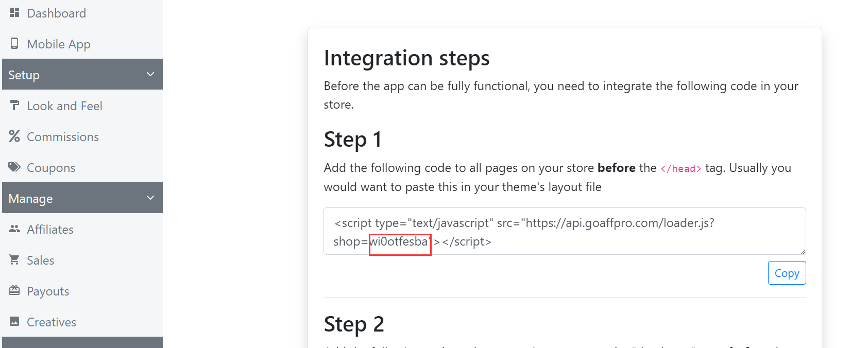Click the Commissions percent icon
This screenshot has width=868, height=348.
(14, 136)
